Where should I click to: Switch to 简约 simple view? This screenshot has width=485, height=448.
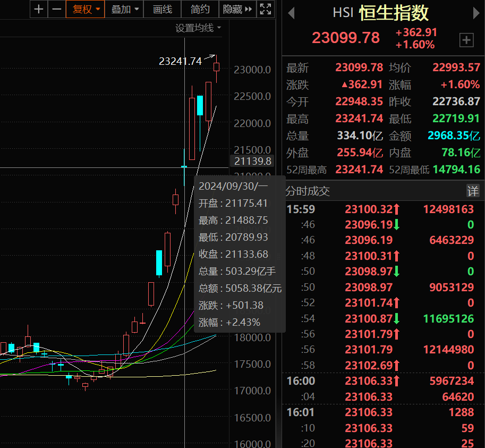200,9
